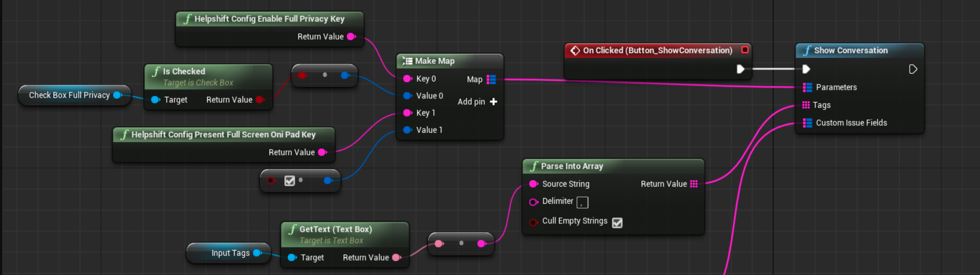Click the GetText Return Value pin
This screenshot has height=275, width=980.
click(396, 258)
